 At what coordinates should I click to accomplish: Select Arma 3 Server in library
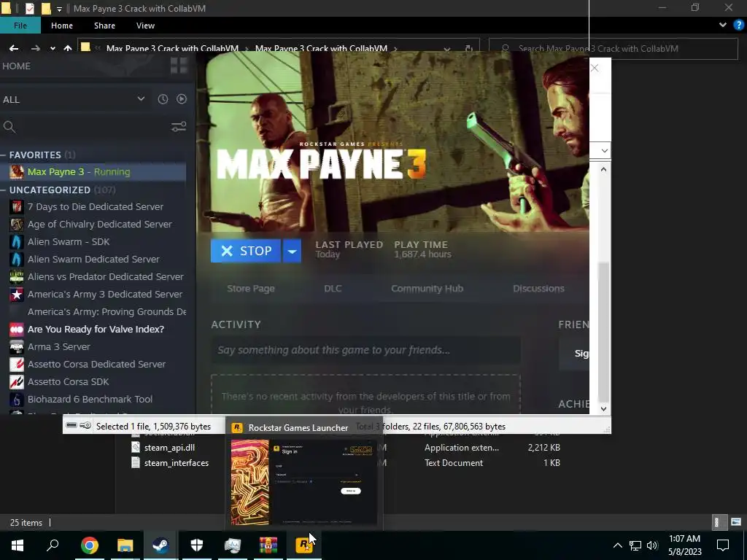[58, 346]
